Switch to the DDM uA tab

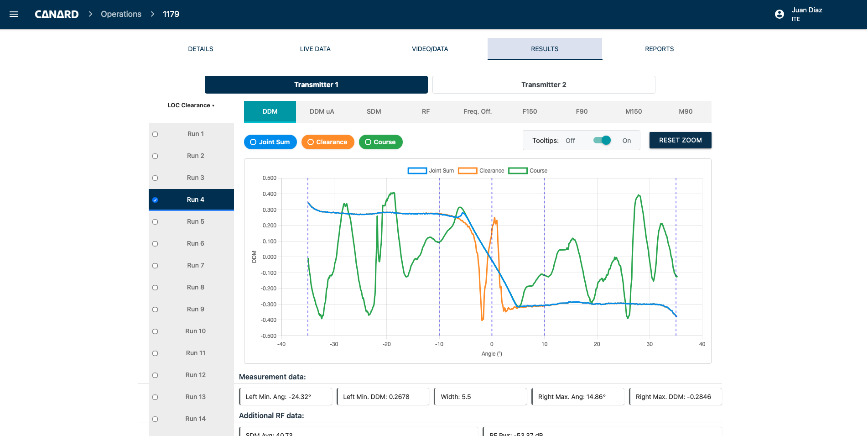[322, 111]
